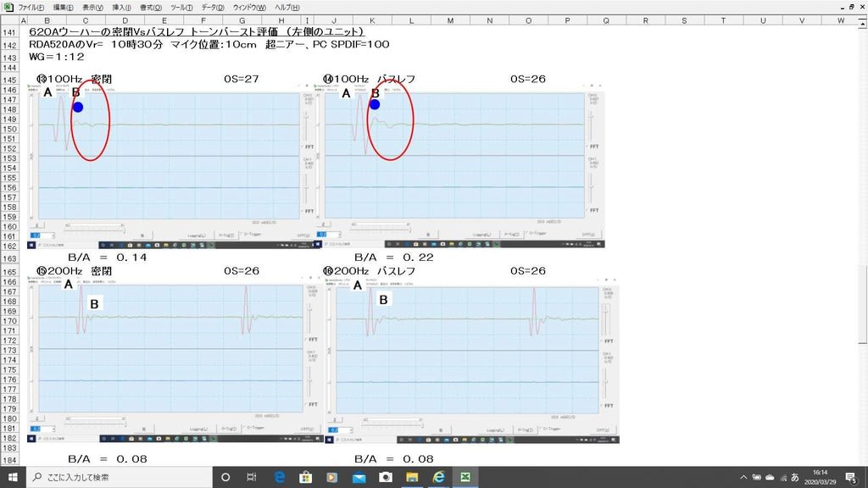Open the Camera app from taskbar
This screenshot has width=868, height=488.
point(386,477)
